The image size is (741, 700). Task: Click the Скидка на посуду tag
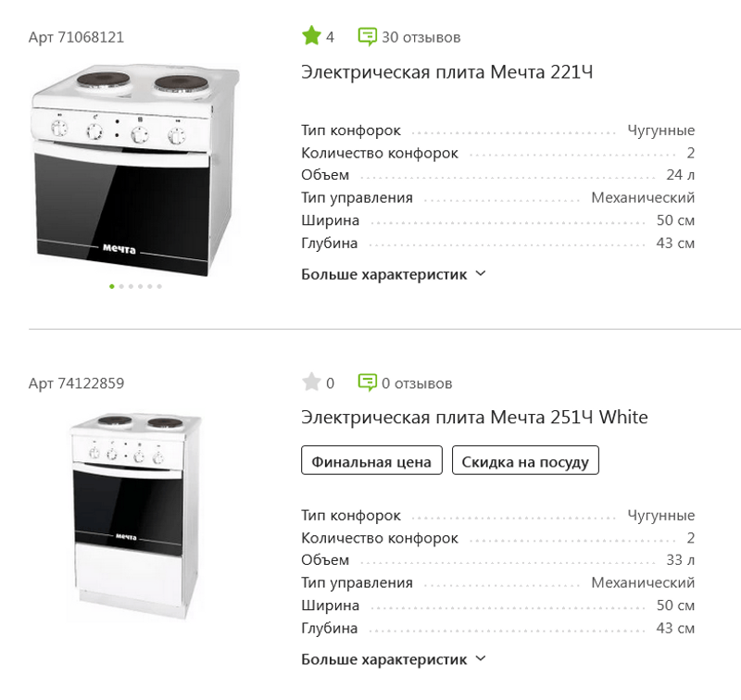click(x=525, y=461)
